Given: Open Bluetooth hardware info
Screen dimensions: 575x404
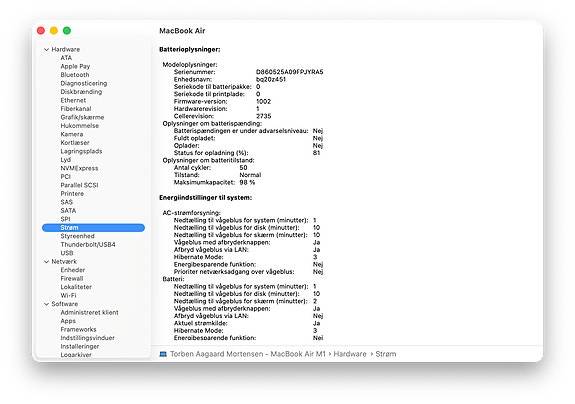Looking at the screenshot, I should tap(75, 75).
